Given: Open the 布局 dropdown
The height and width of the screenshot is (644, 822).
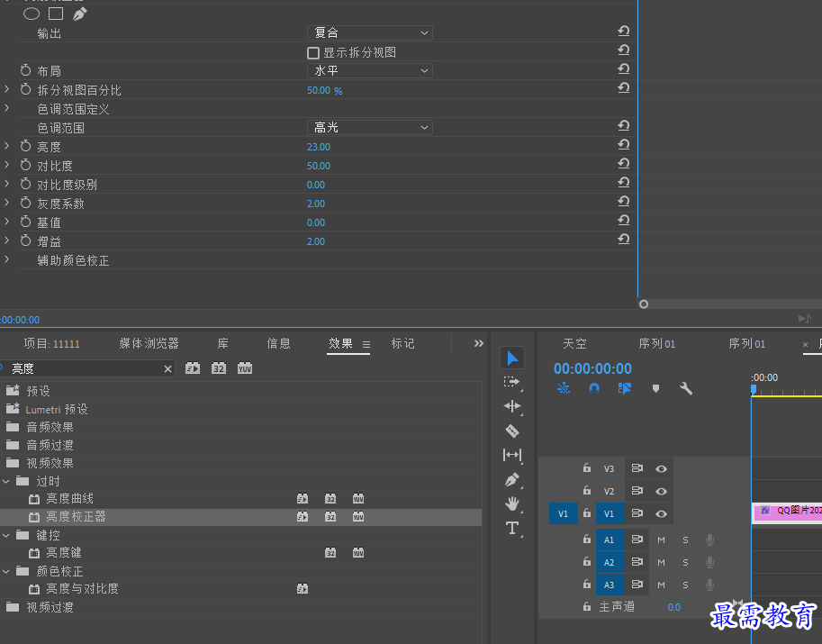Looking at the screenshot, I should pos(370,70).
